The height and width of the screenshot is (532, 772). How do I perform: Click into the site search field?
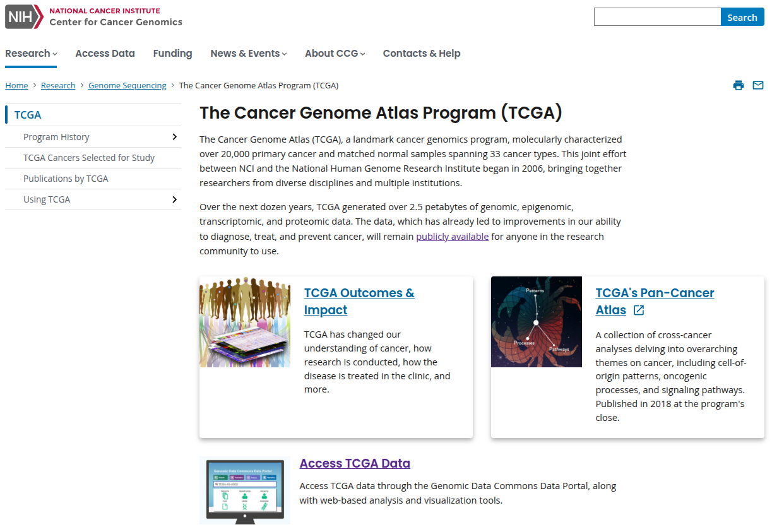click(657, 17)
